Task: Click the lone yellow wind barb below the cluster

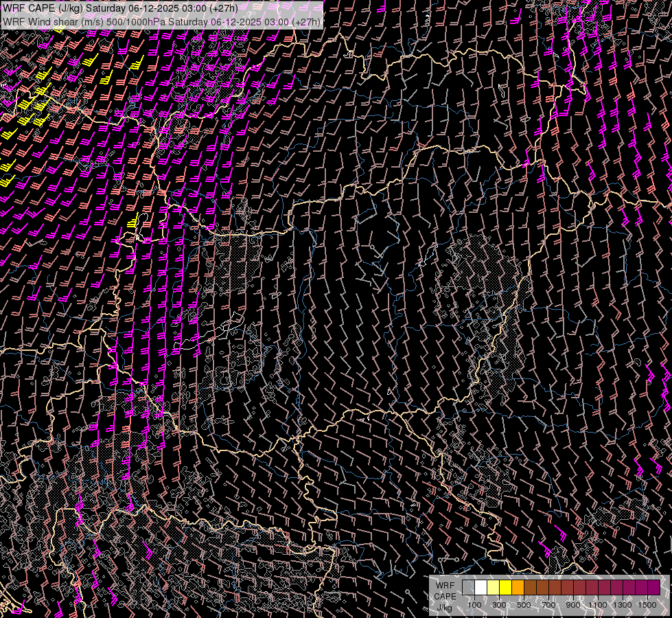Action: coord(135,221)
